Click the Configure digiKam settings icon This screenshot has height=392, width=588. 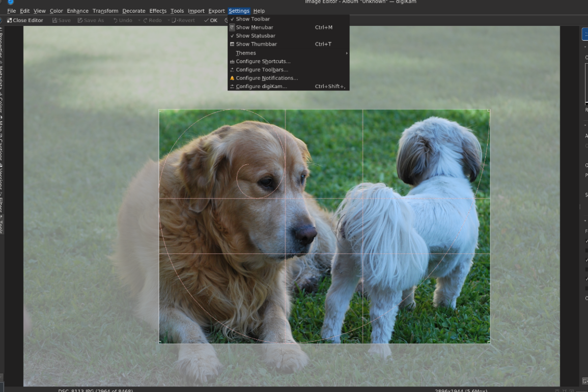[x=232, y=87]
